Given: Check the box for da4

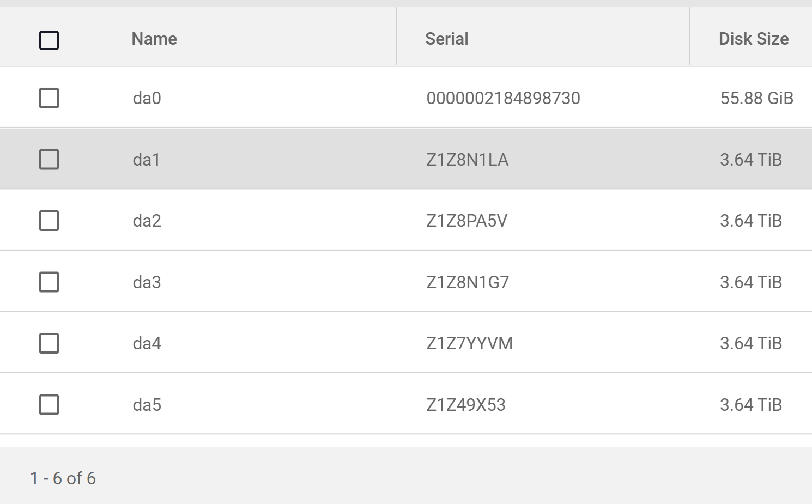Looking at the screenshot, I should 49,343.
